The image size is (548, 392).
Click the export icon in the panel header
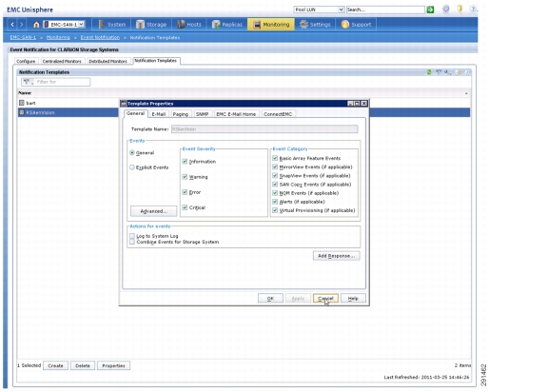[x=459, y=72]
